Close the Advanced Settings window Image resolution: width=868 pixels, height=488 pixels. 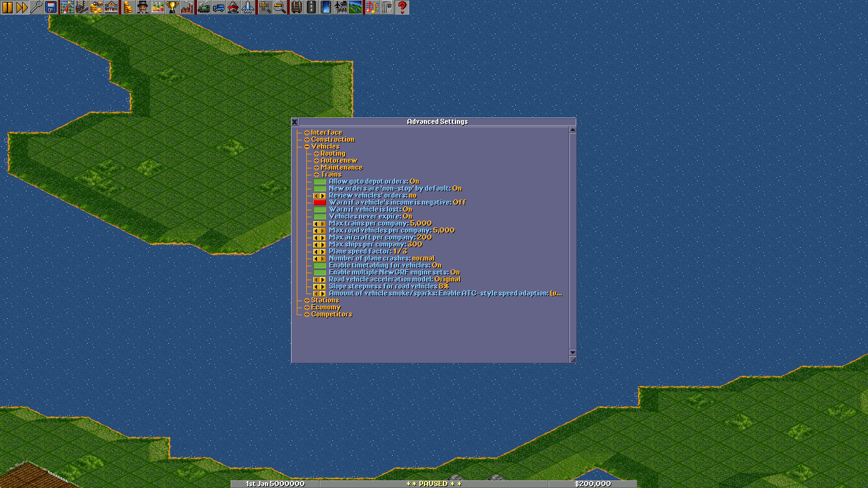295,122
